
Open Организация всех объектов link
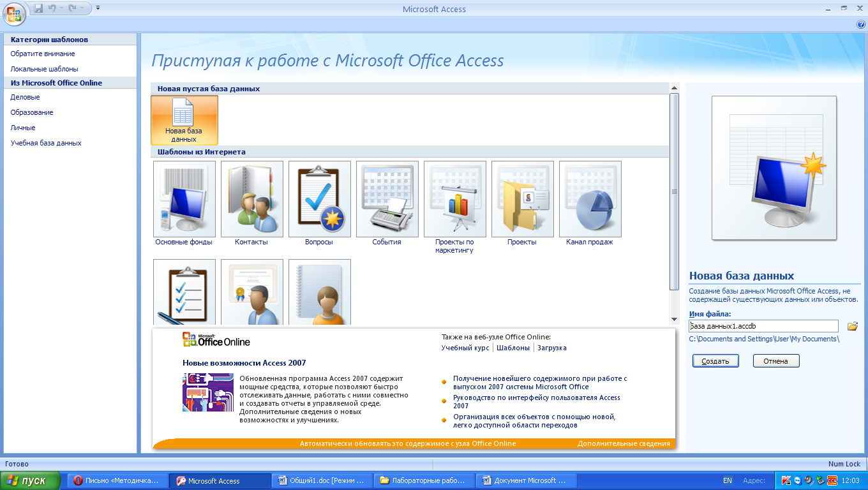[x=534, y=421]
